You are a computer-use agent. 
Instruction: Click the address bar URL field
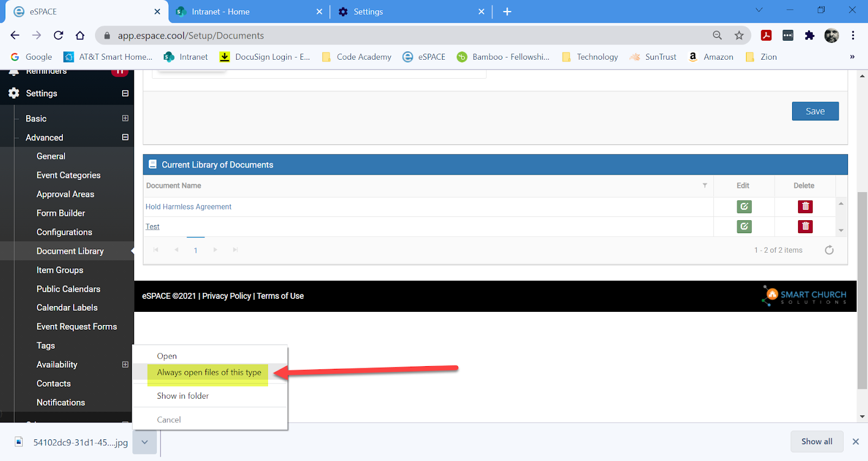(x=380, y=35)
